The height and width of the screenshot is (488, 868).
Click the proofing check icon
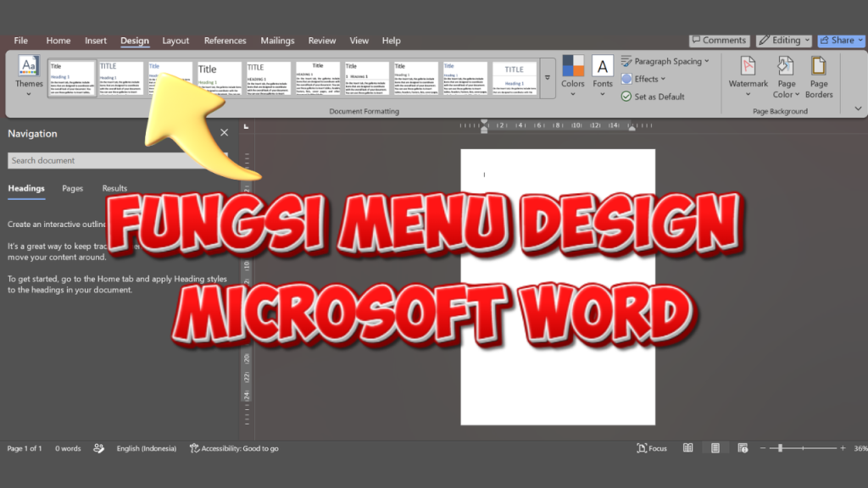coord(98,449)
